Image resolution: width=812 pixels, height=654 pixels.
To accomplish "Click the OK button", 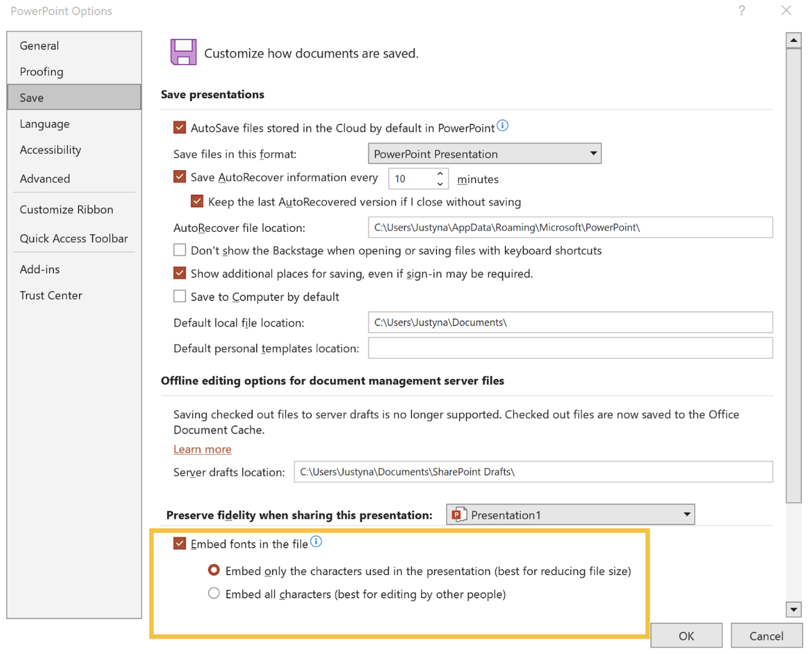I will click(x=686, y=635).
